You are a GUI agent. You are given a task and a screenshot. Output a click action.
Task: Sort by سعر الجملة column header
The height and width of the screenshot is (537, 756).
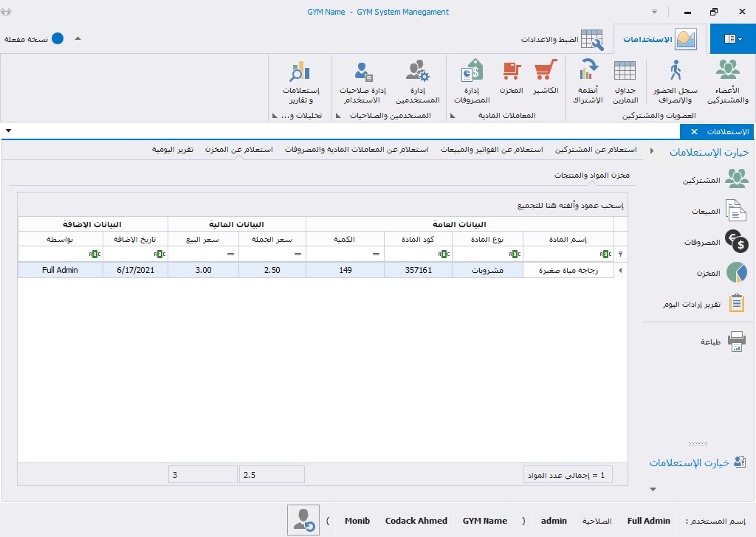tap(272, 239)
